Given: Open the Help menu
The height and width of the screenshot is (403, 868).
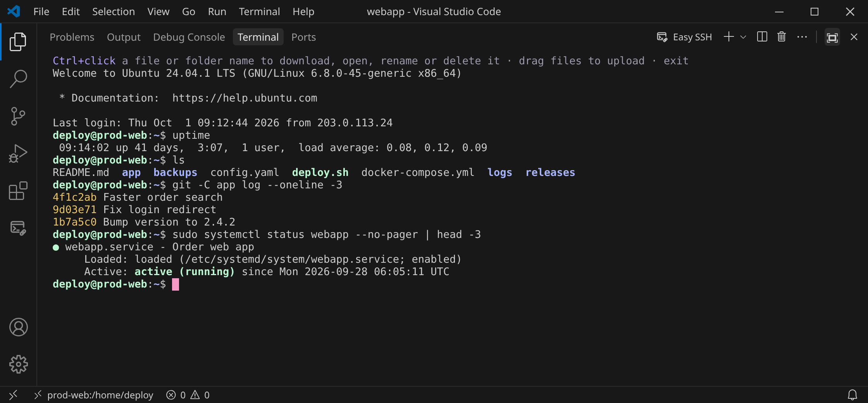Looking at the screenshot, I should [x=303, y=12].
